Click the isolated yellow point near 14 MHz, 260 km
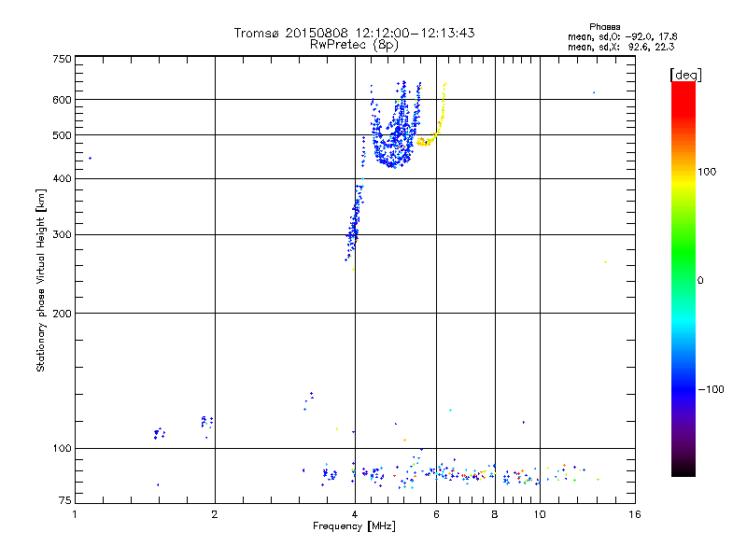Viewport: 747px width, 560px height. (605, 262)
